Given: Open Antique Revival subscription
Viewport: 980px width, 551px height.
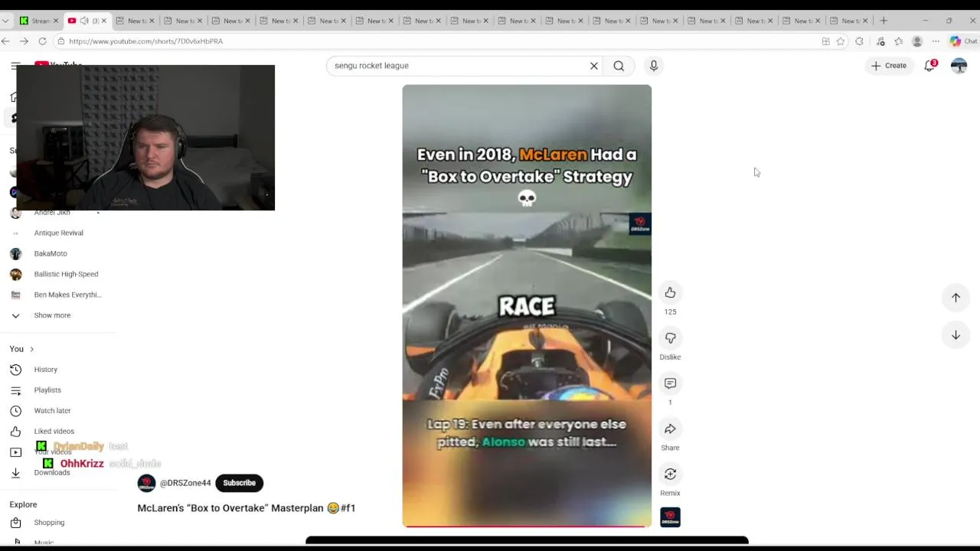Looking at the screenshot, I should (x=58, y=233).
